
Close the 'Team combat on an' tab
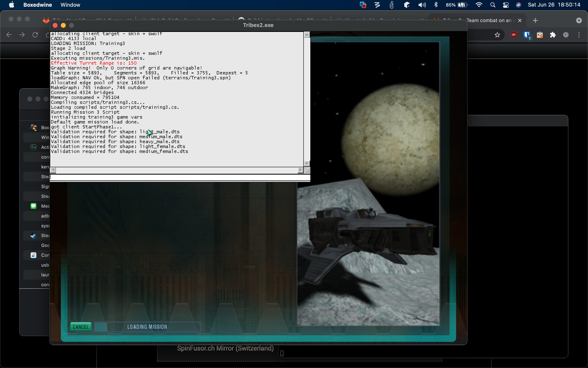(520, 20)
